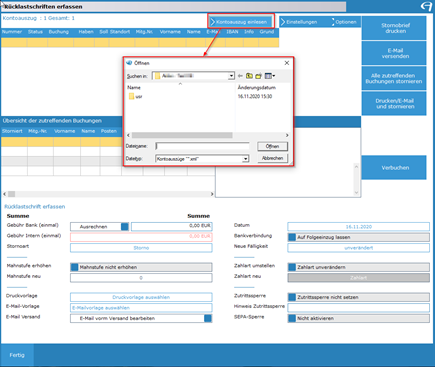Sort by the IBAN column
435x367 pixels.
[x=232, y=32]
